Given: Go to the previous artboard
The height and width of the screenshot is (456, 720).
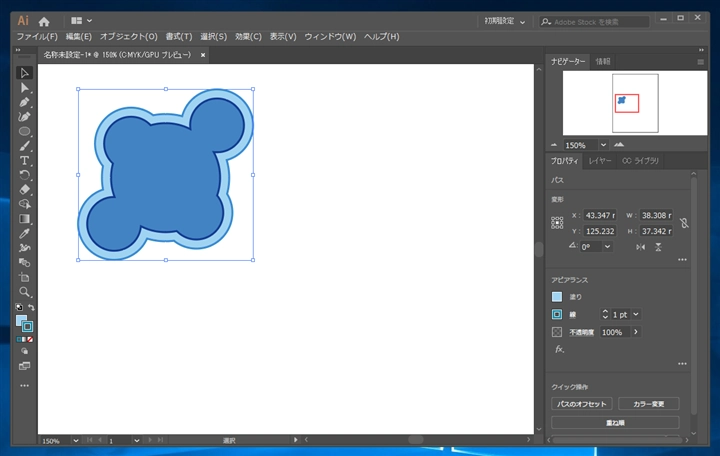Looking at the screenshot, I should (x=100, y=440).
